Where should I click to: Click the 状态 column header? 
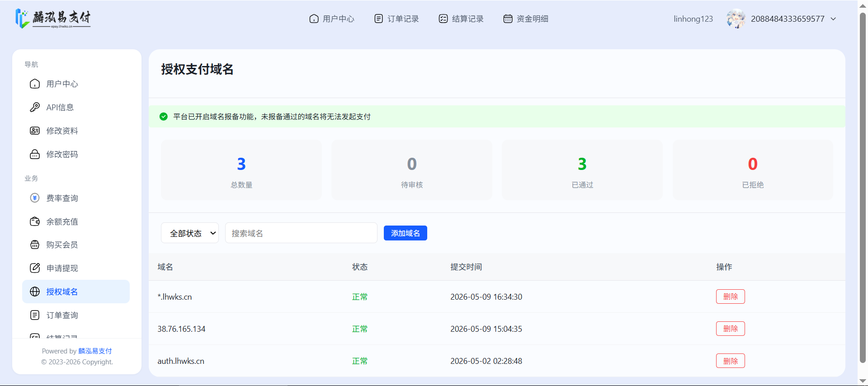(x=360, y=267)
